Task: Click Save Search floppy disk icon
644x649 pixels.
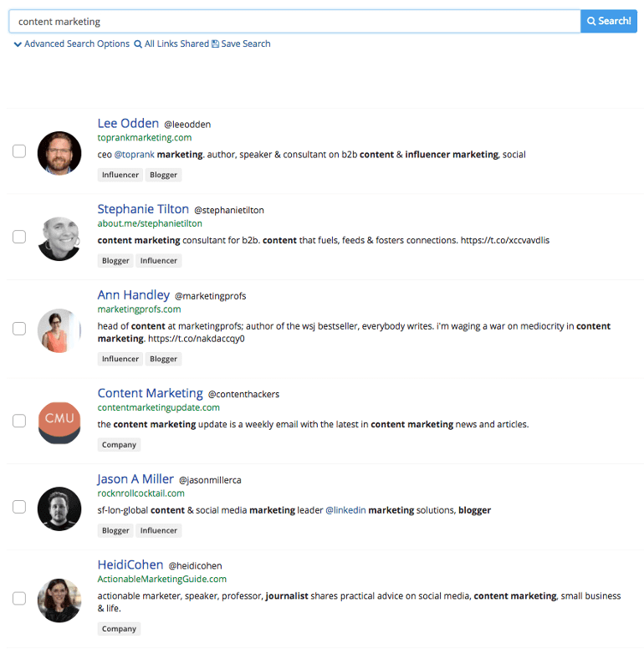Action: tap(215, 43)
